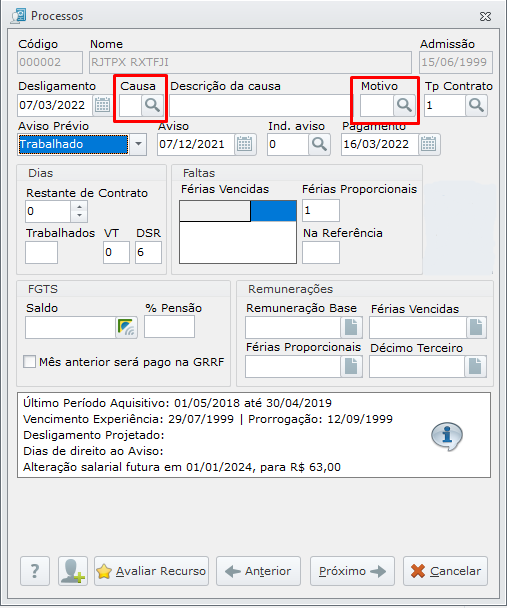
Task: Open the Pagamento calendar picker
Action: pos(429,144)
